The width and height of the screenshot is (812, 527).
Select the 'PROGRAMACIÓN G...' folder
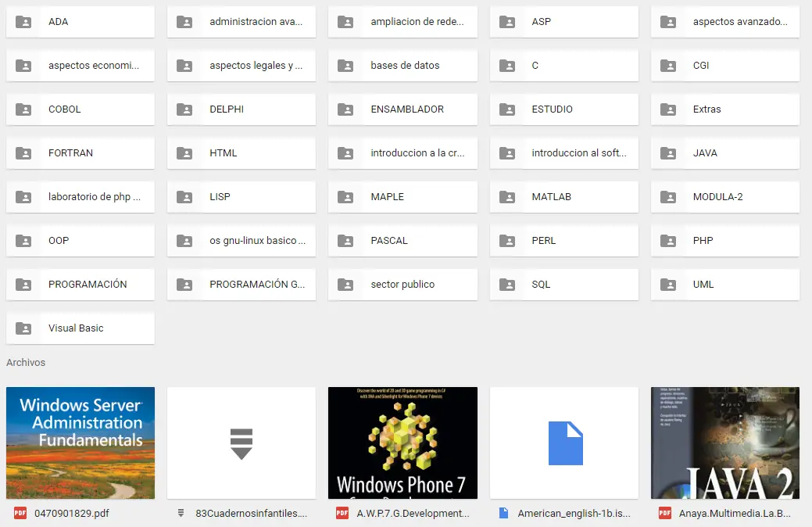(x=241, y=285)
